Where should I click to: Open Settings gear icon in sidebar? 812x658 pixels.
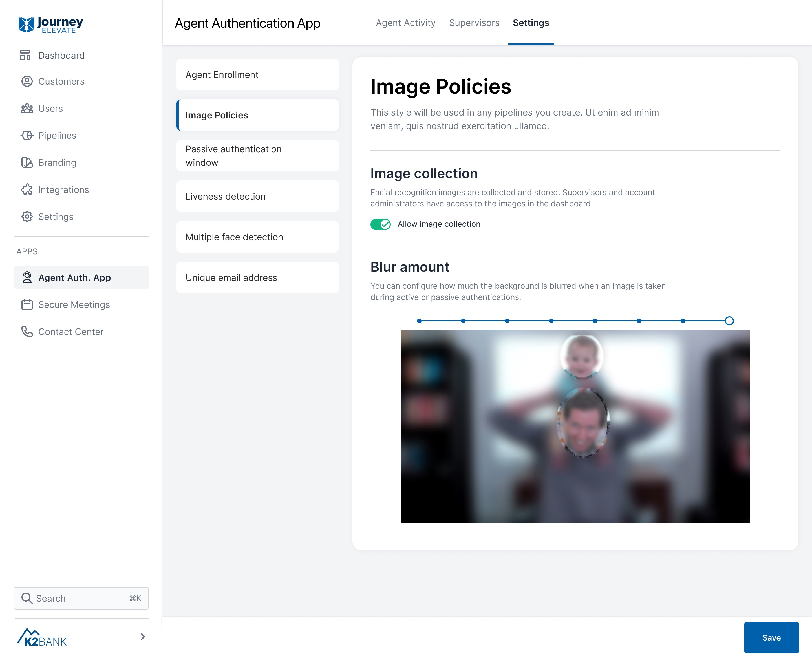pos(27,217)
